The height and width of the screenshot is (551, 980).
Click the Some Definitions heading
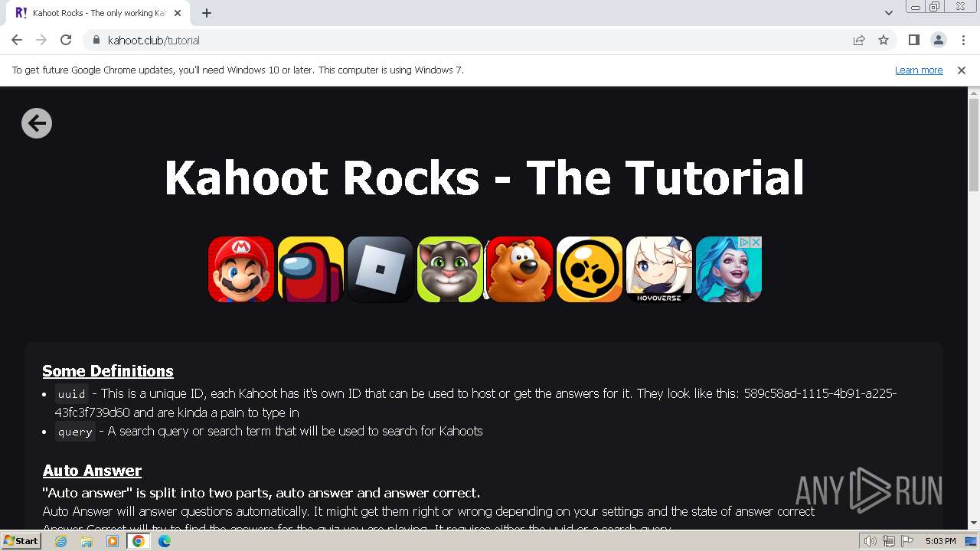click(108, 371)
